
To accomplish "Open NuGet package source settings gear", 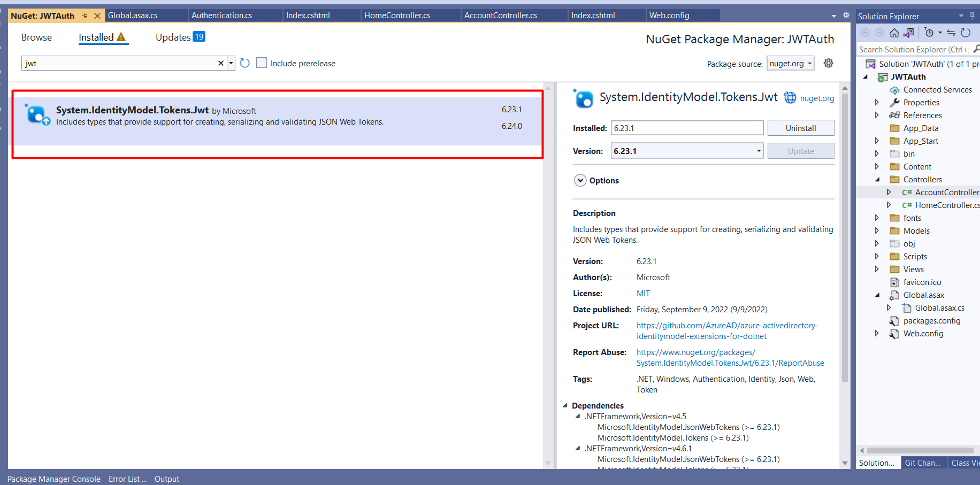I will (829, 63).
